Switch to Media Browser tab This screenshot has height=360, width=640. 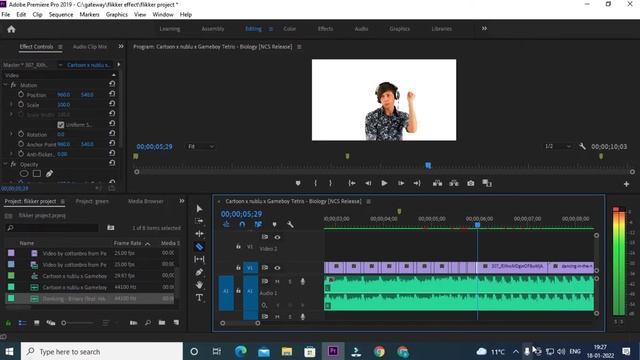point(146,201)
